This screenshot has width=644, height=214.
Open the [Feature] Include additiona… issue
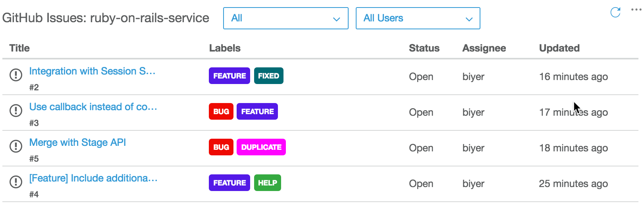pos(93,178)
